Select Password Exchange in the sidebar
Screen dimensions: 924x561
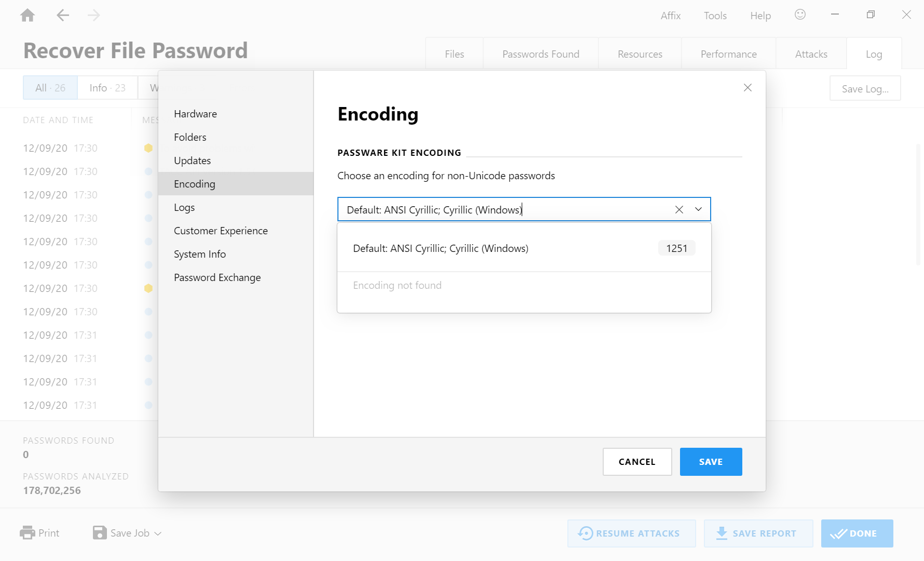(x=217, y=277)
